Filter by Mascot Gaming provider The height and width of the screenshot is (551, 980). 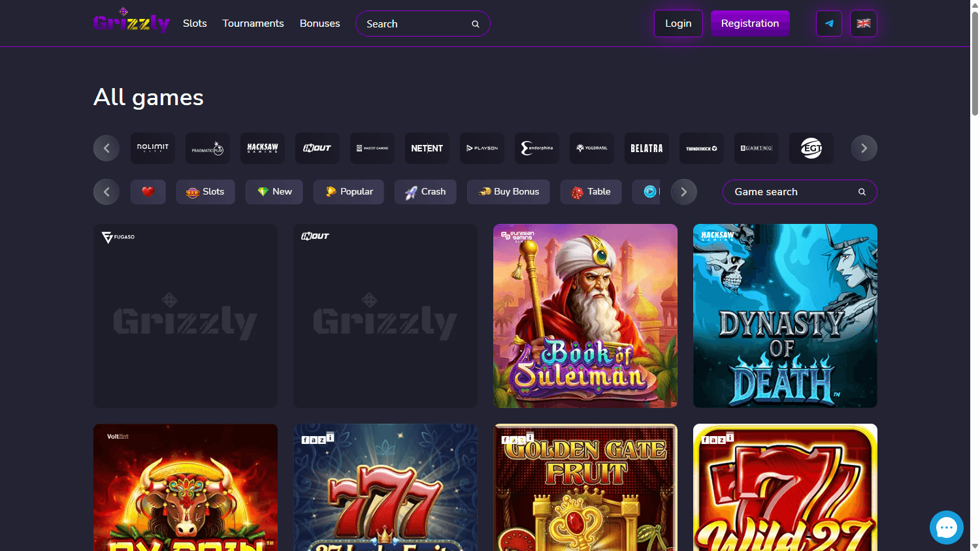[372, 148]
